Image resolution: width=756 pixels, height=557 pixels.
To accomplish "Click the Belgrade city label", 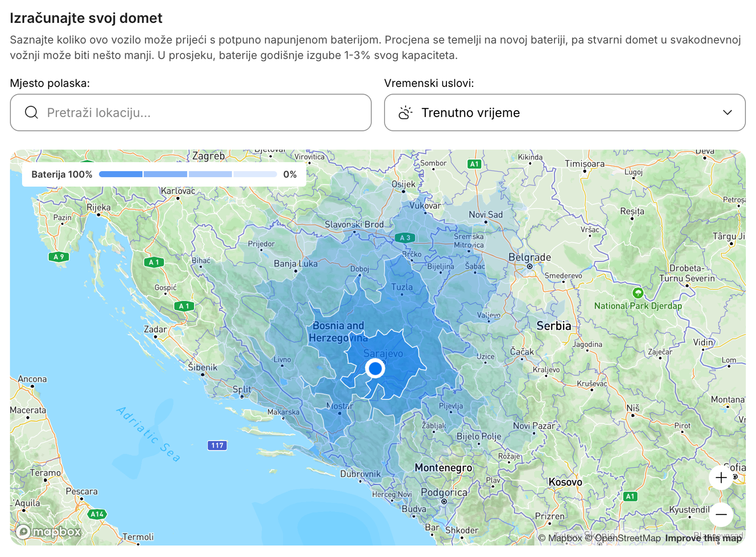I will [530, 257].
